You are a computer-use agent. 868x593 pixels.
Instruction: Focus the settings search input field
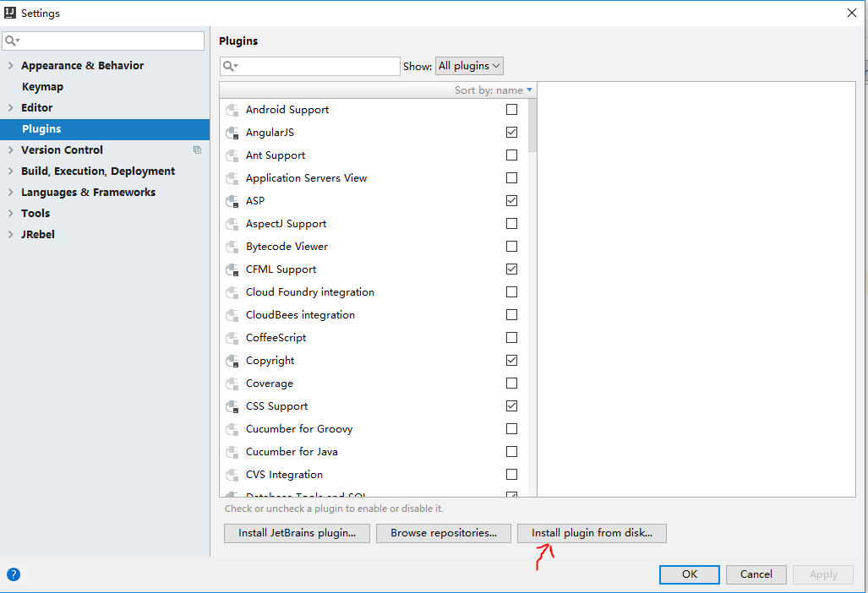[103, 41]
